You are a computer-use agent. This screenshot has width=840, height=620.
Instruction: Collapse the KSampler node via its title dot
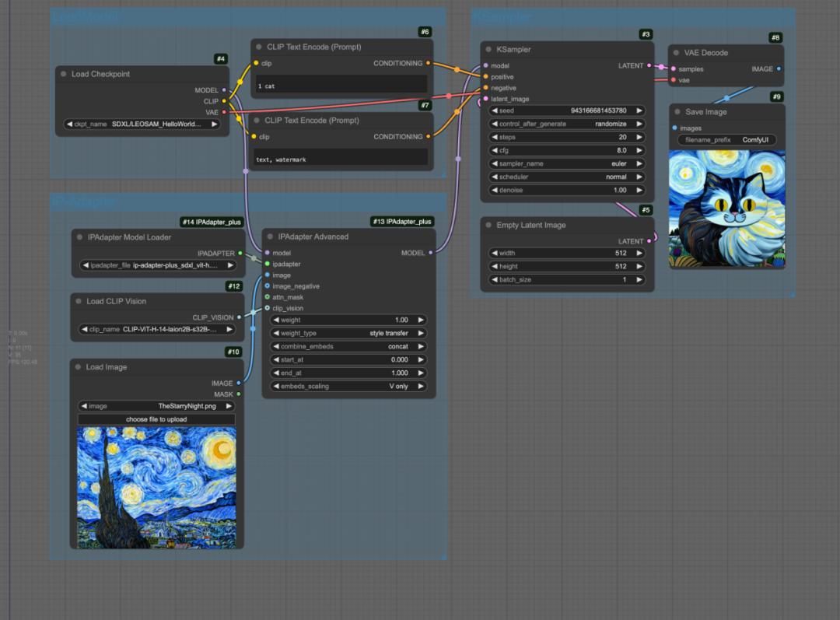(488, 49)
